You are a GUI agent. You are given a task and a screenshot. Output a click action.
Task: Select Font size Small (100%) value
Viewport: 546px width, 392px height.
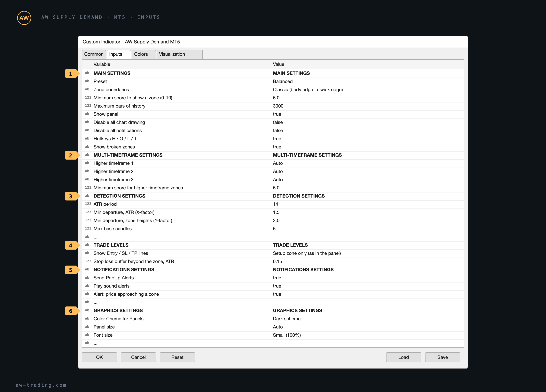click(367, 335)
